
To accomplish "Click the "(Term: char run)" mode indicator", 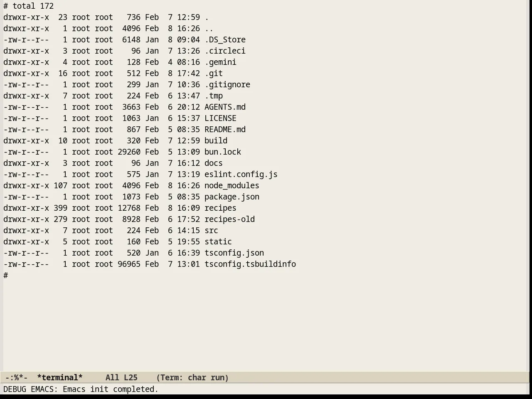I will [192, 378].
